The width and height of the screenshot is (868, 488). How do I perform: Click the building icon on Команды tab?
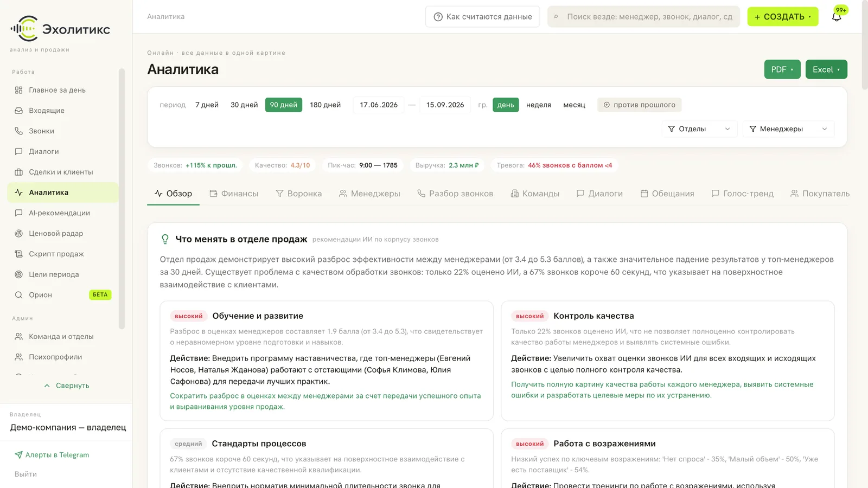[x=515, y=194]
